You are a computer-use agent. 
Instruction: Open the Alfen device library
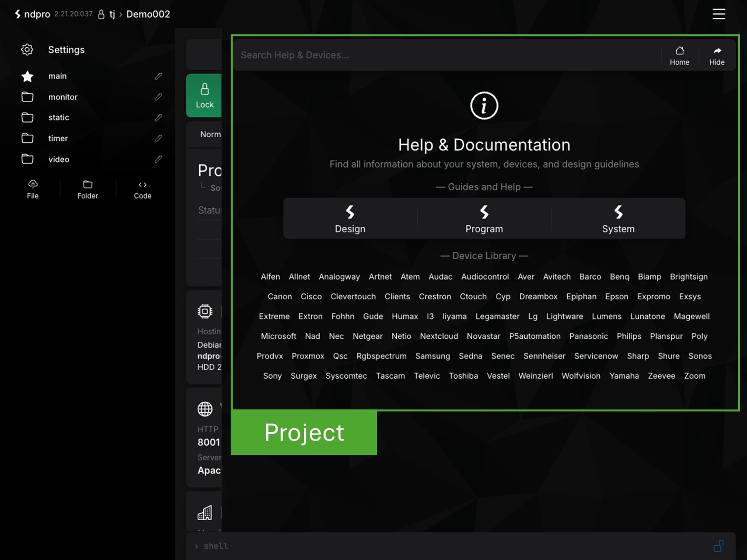pyautogui.click(x=270, y=277)
